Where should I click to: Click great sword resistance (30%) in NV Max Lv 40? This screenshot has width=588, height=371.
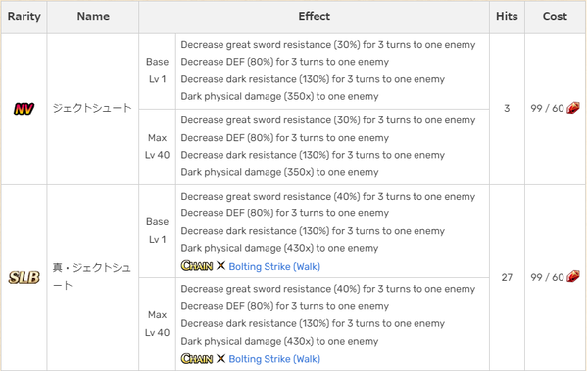[x=328, y=120]
